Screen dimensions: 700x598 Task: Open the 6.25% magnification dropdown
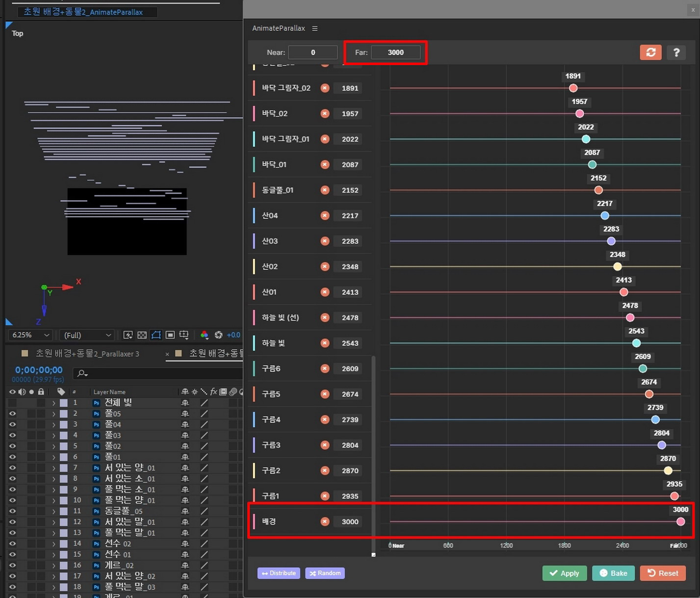(30, 335)
